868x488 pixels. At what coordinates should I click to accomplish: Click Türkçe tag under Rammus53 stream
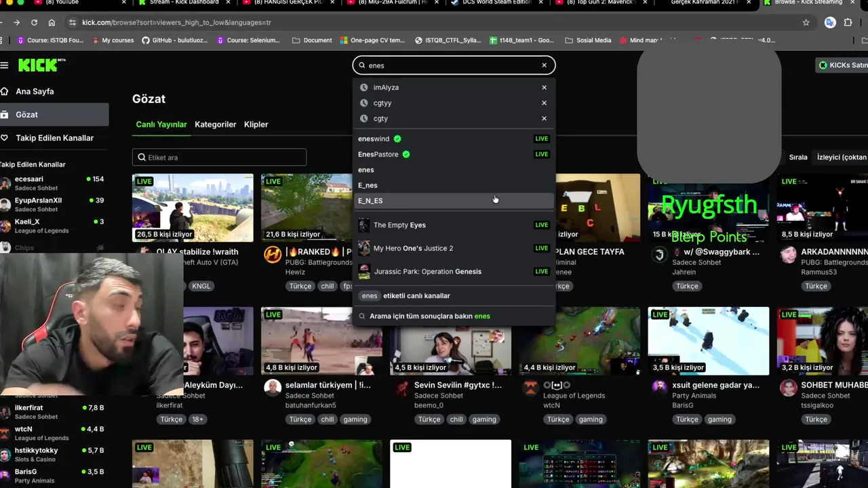click(x=816, y=286)
